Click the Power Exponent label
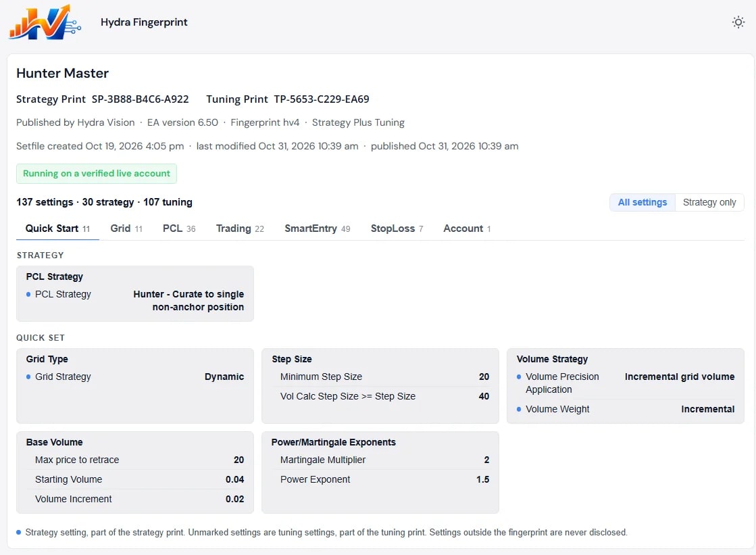756x555 pixels. point(315,480)
